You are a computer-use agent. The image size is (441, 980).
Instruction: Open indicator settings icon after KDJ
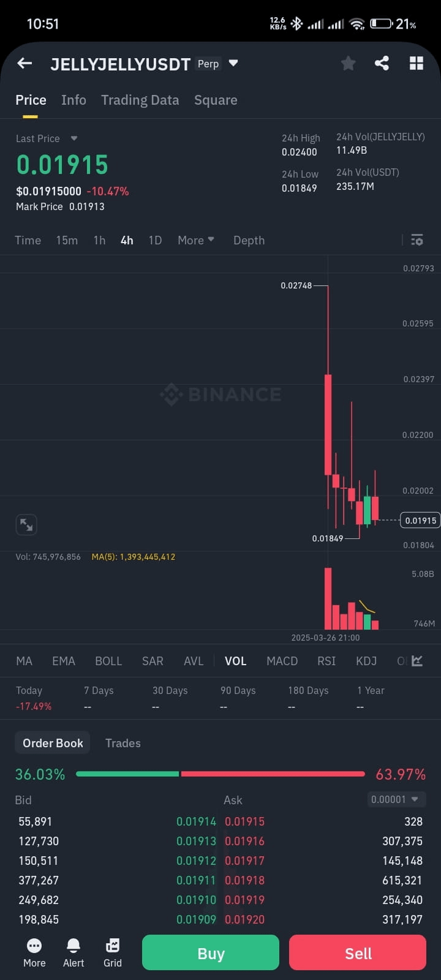(x=418, y=661)
